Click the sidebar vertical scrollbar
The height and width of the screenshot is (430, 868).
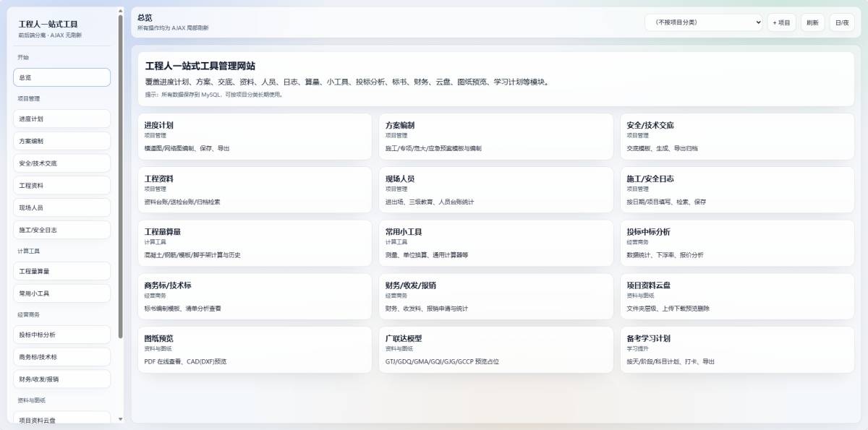(x=120, y=173)
